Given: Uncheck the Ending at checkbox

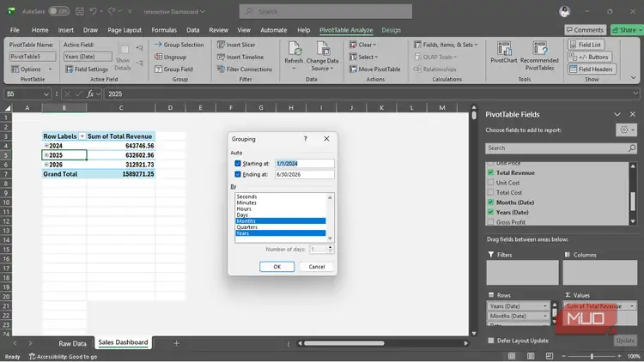Looking at the screenshot, I should click(x=237, y=174).
